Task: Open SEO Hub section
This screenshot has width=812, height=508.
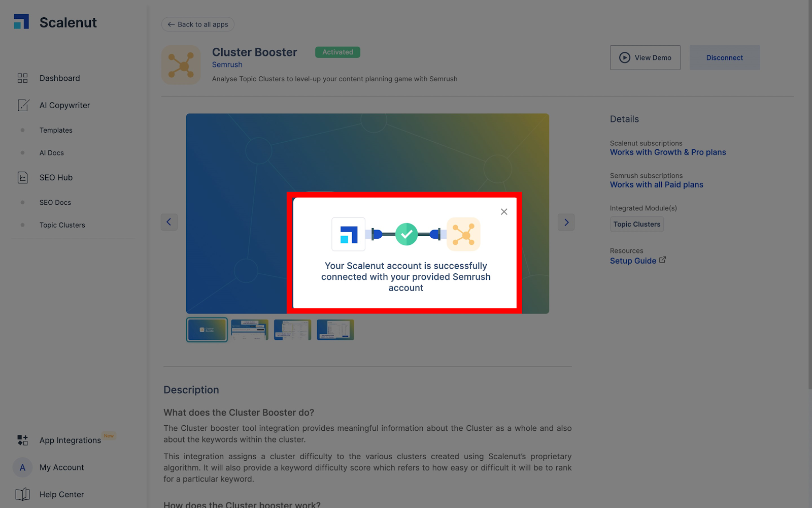Action: (56, 177)
